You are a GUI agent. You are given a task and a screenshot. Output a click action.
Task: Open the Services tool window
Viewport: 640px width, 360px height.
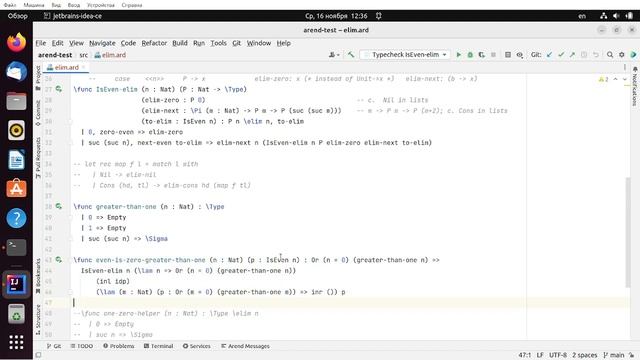pos(197,346)
